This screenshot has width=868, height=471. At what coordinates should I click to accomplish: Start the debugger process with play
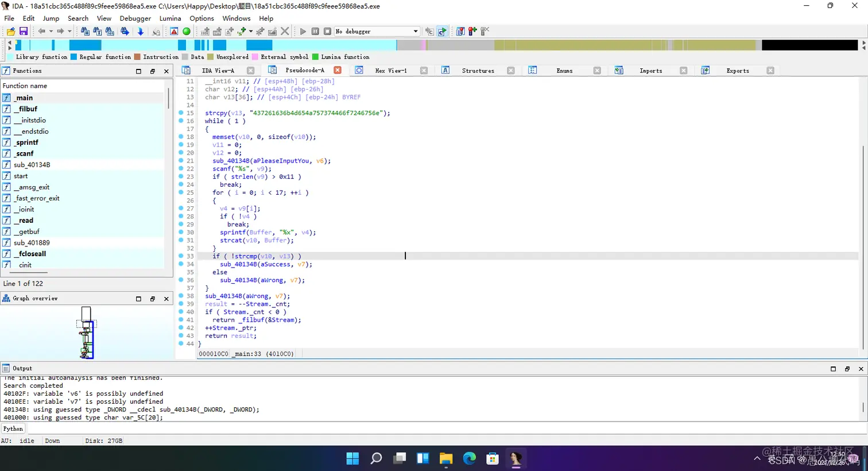coord(303,32)
